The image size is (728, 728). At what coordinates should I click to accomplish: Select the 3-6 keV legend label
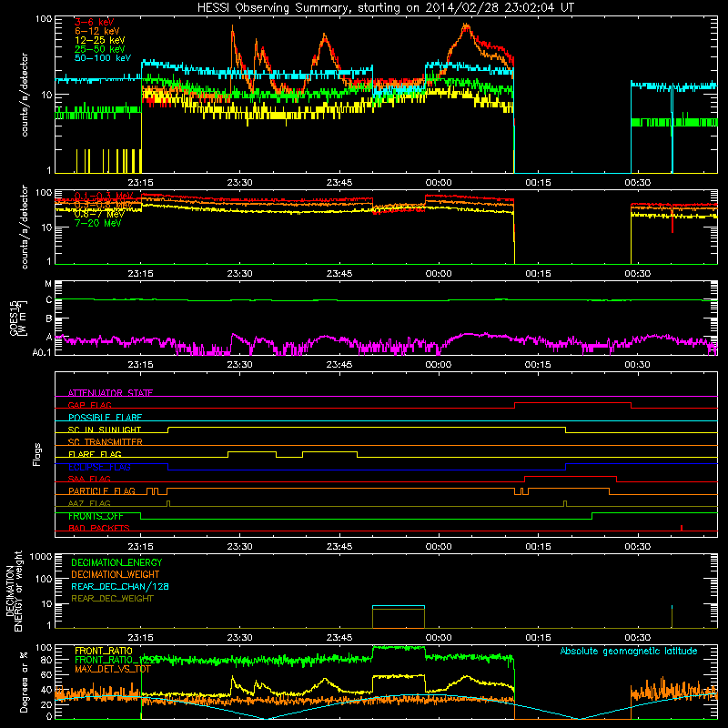coord(95,22)
